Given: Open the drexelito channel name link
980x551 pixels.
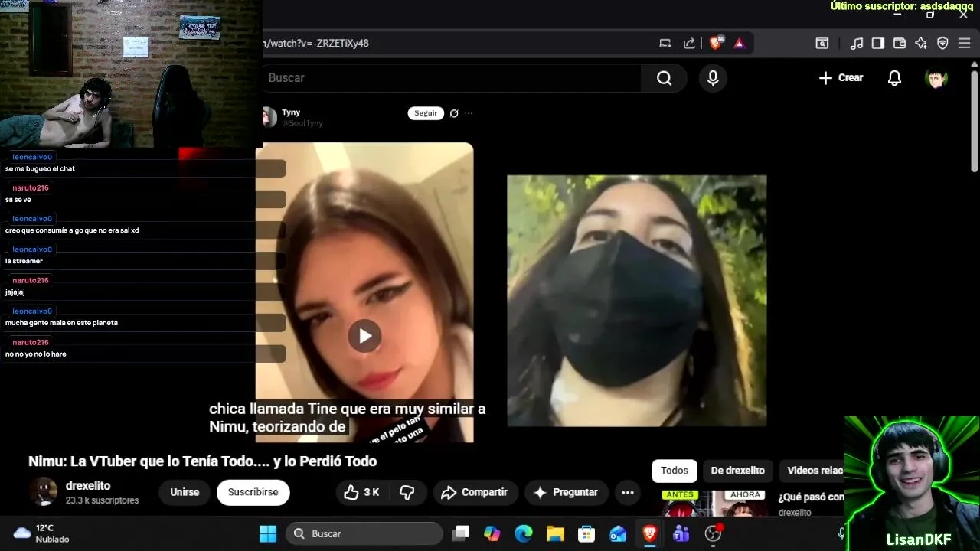Looking at the screenshot, I should 88,486.
